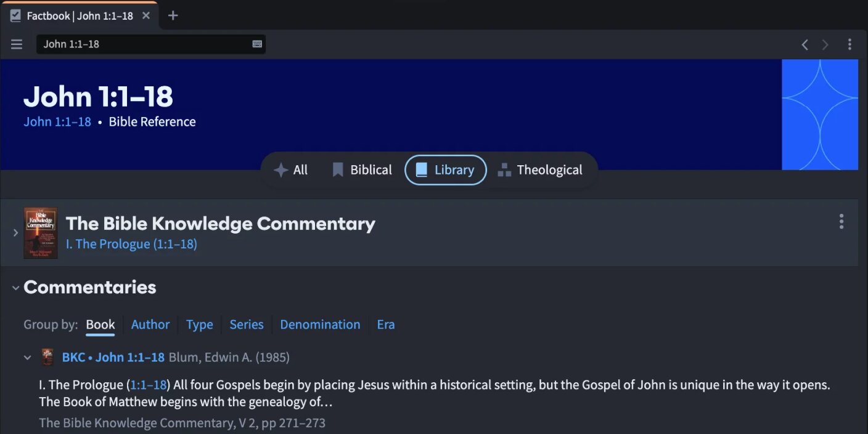
Task: Open the hamburger panel menu
Action: (x=17, y=44)
